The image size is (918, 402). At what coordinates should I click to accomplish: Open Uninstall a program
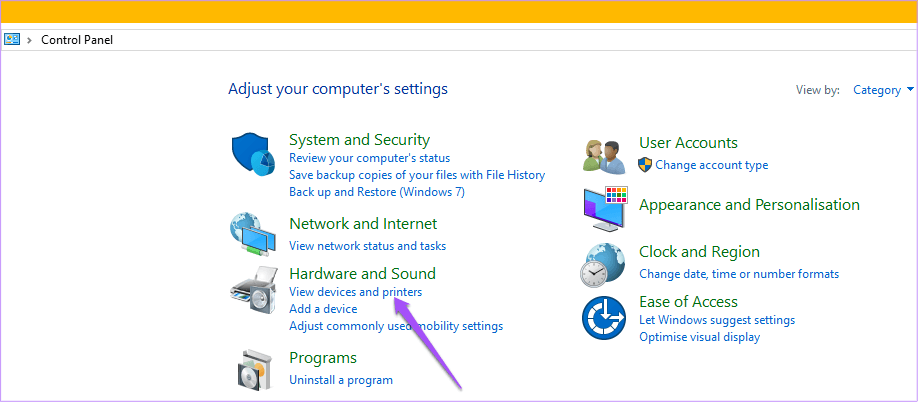[x=341, y=380]
